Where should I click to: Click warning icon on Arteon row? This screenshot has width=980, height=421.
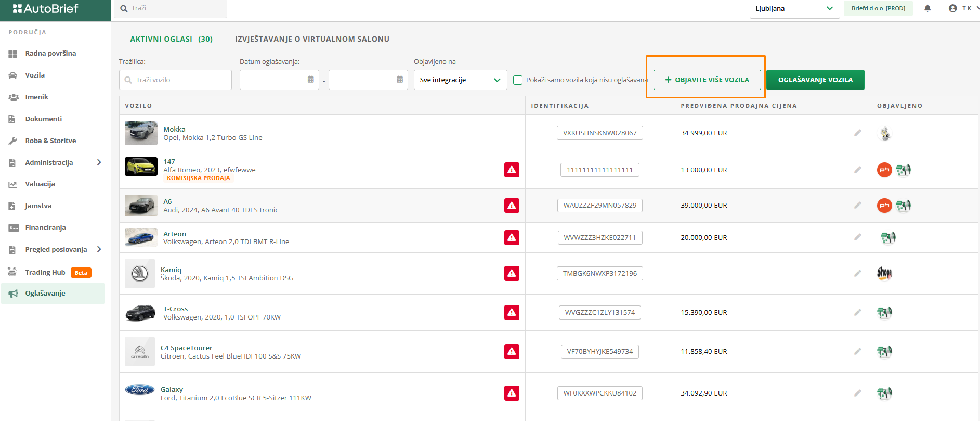(x=512, y=237)
